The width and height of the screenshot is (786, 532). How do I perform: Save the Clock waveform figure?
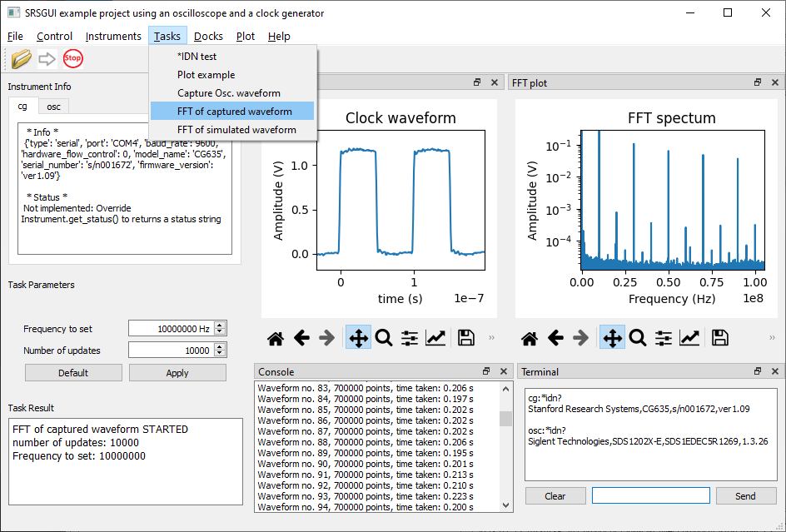(466, 339)
